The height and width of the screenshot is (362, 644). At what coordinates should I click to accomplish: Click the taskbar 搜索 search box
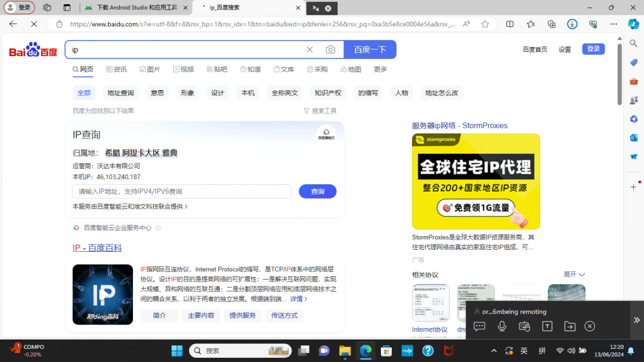point(240,351)
